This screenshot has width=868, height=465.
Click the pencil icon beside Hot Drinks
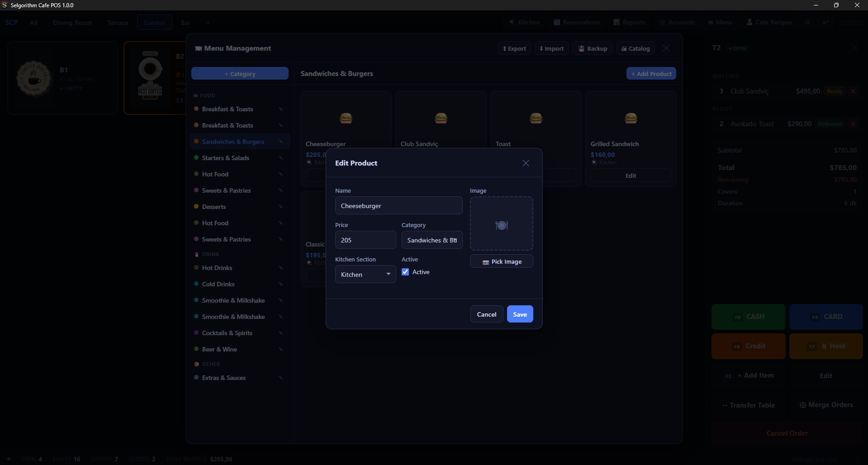[x=281, y=268]
